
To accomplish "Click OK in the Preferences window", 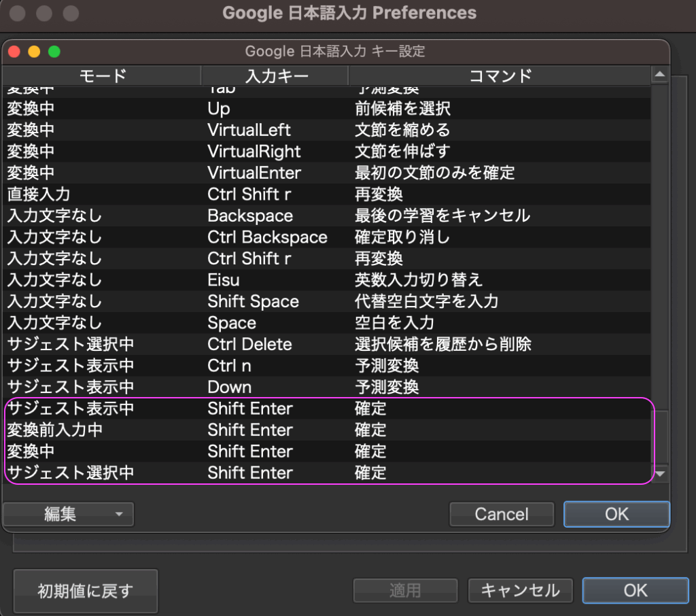I will click(636, 591).
